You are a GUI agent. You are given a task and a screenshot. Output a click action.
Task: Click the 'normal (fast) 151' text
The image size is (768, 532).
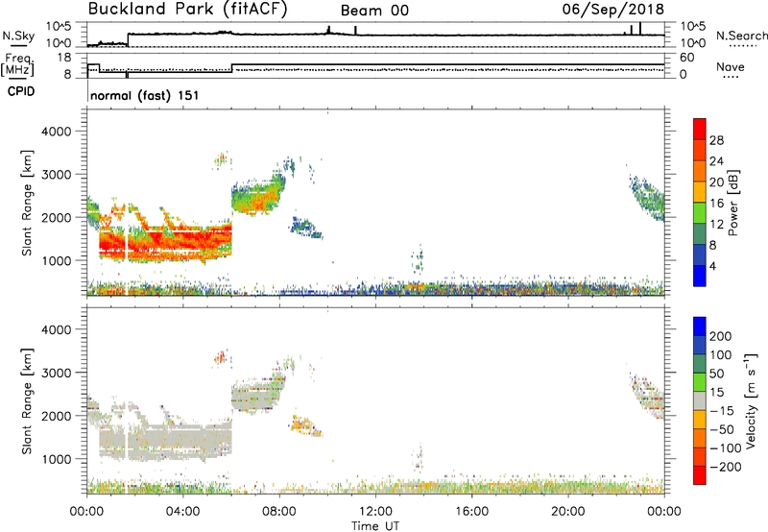tap(145, 95)
